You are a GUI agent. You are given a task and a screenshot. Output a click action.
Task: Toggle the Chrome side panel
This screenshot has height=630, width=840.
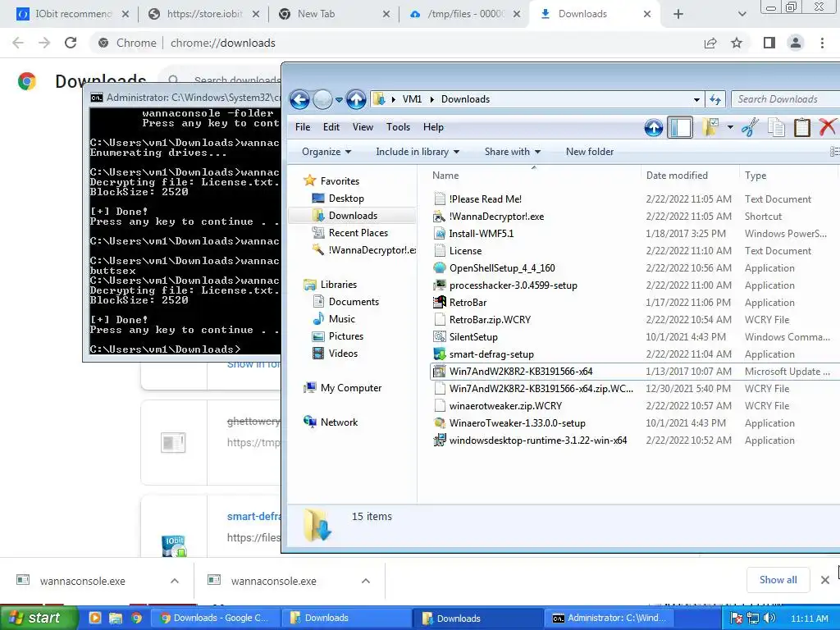[769, 43]
